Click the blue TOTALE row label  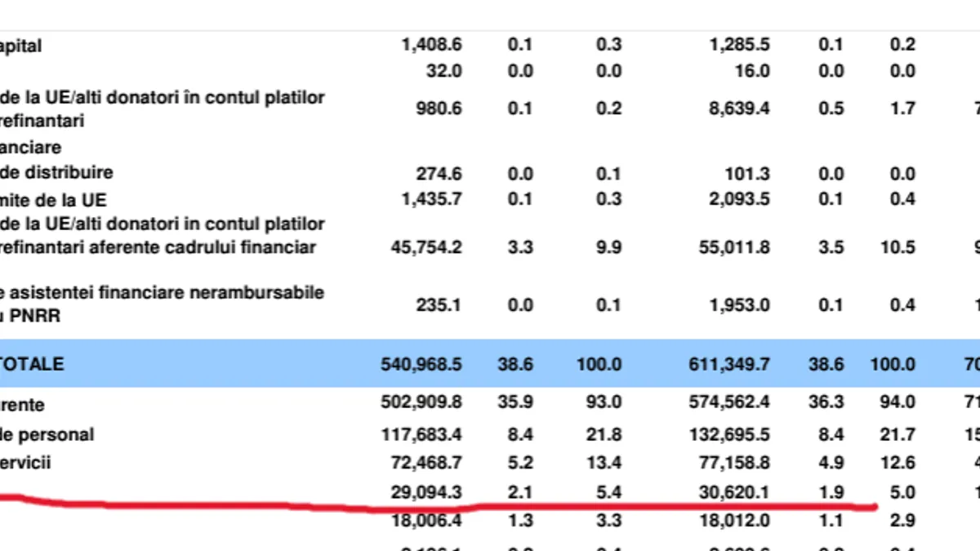click(32, 364)
